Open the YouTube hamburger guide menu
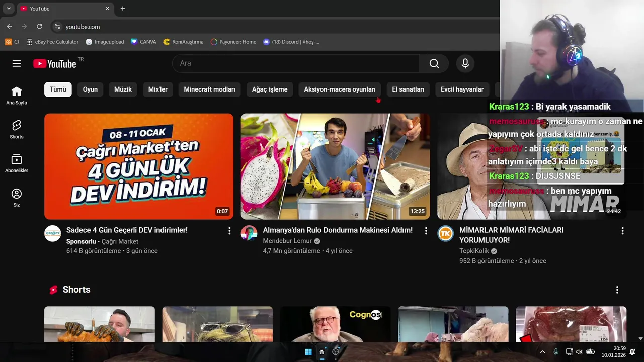The image size is (644, 362). tap(17, 63)
